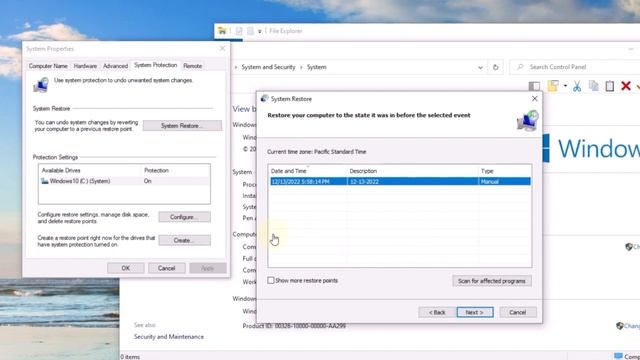Click the yellow folder view toolbar icon

[x=553, y=86]
